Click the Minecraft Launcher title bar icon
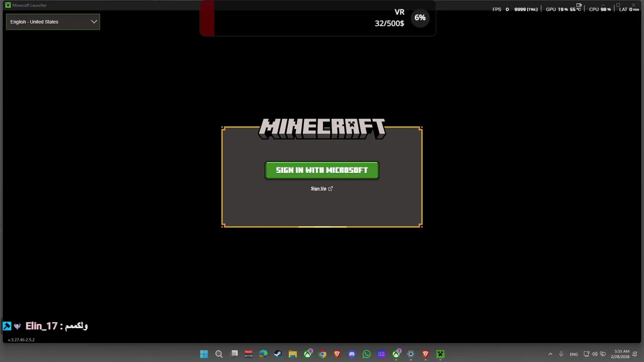The image size is (644, 362). [x=8, y=5]
